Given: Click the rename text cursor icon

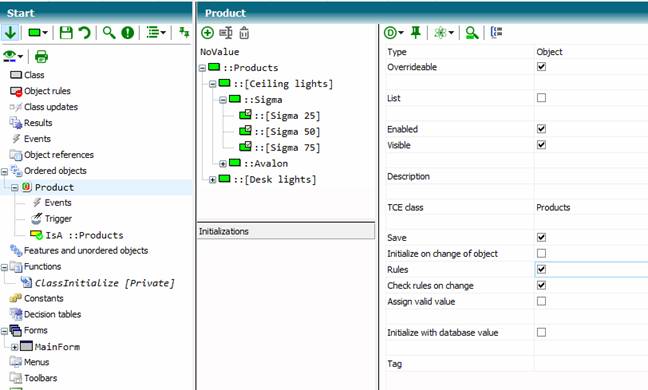Looking at the screenshot, I should pyautogui.click(x=226, y=33).
